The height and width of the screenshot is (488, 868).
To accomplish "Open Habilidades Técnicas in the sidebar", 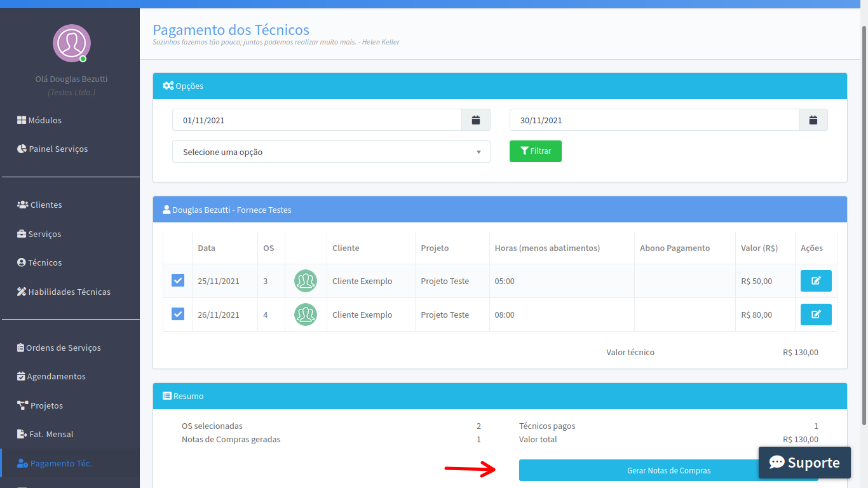I will (x=64, y=292).
